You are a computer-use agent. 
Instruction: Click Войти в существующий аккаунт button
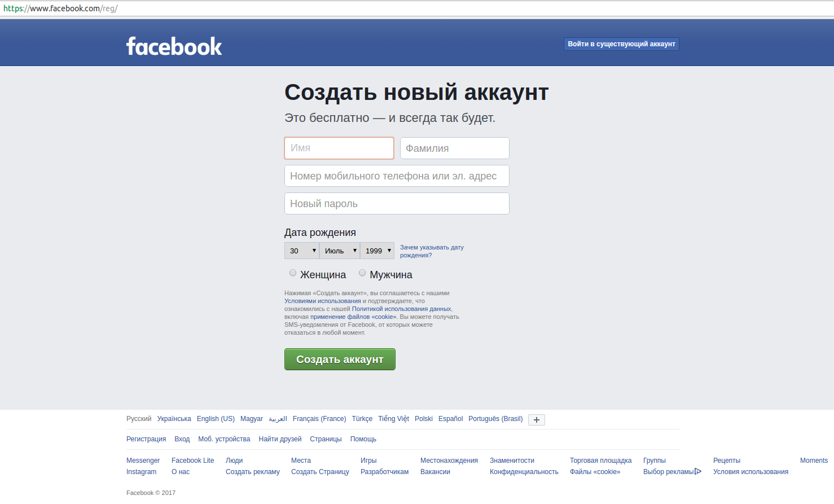click(x=621, y=44)
